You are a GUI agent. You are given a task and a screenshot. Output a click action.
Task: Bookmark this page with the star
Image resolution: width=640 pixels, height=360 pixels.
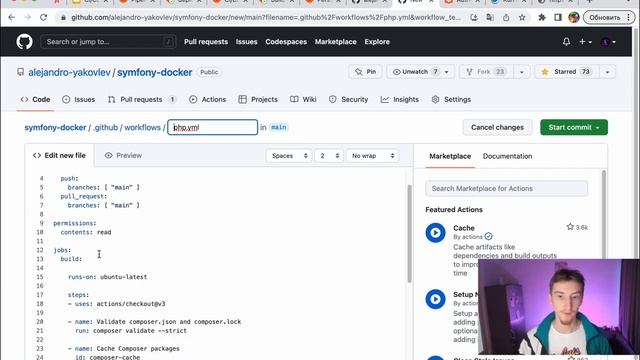pyautogui.click(x=522, y=18)
